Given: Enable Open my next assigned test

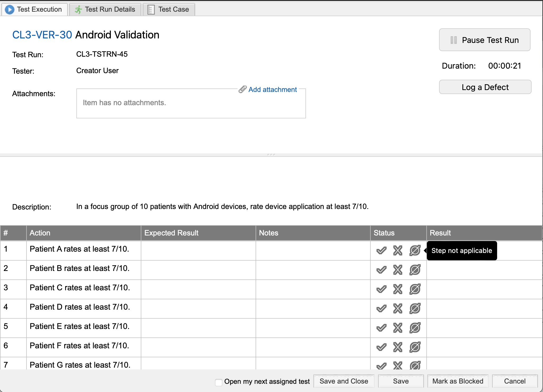Looking at the screenshot, I should click(x=219, y=382).
